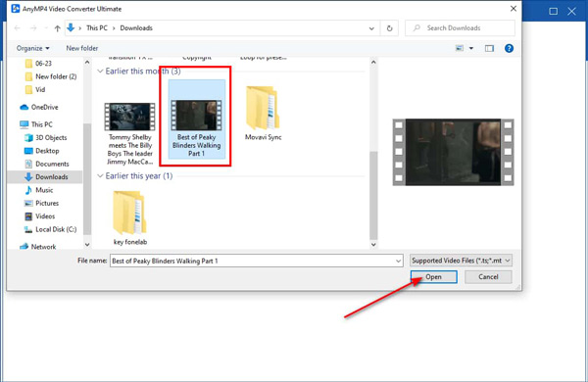This screenshot has width=588, height=382.
Task: Click the file list scroll-down arrow
Action: pyautogui.click(x=373, y=245)
